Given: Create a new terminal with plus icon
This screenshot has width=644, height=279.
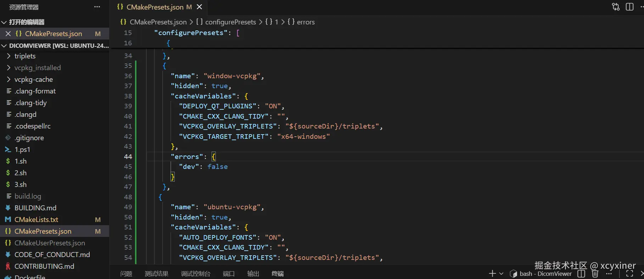Looking at the screenshot, I should (492, 273).
